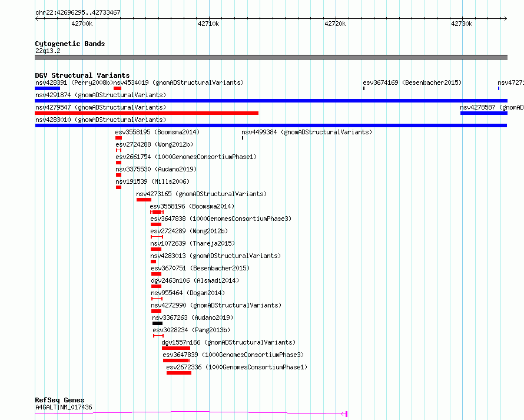Select the blue bar under nsv4291874

pyautogui.click(x=271, y=101)
